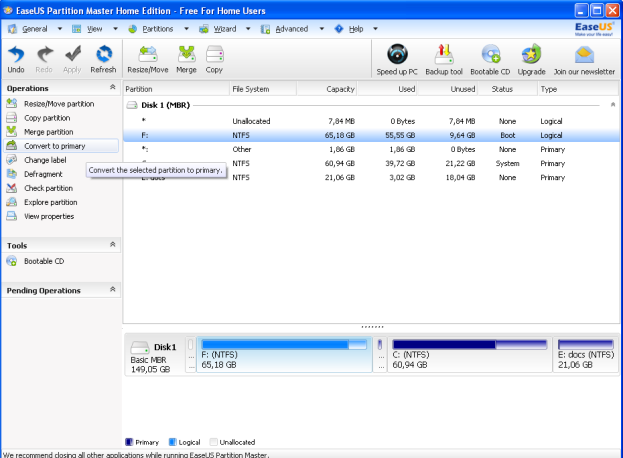Click the dotted pane splitter handle
The height and width of the screenshot is (458, 623).
tap(372, 327)
